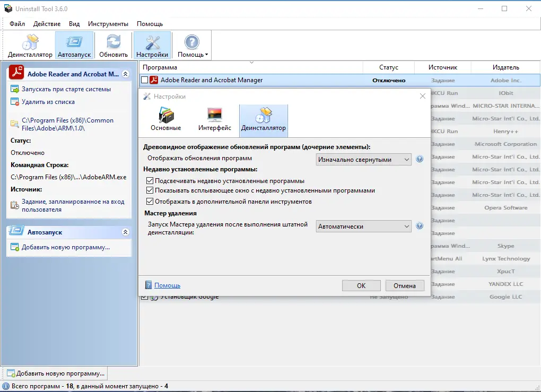This screenshot has height=392, width=541.
Task: Sort by the Статус column header
Action: [x=388, y=67]
